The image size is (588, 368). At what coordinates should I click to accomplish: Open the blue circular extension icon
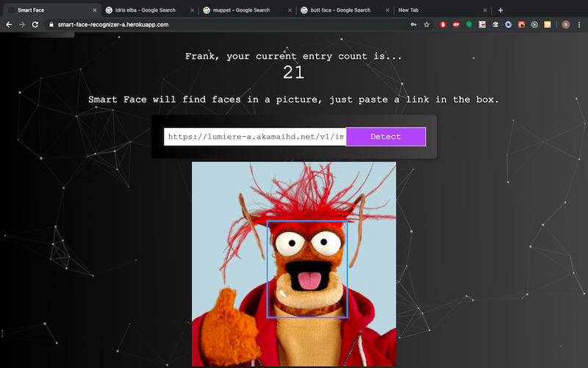(x=508, y=25)
